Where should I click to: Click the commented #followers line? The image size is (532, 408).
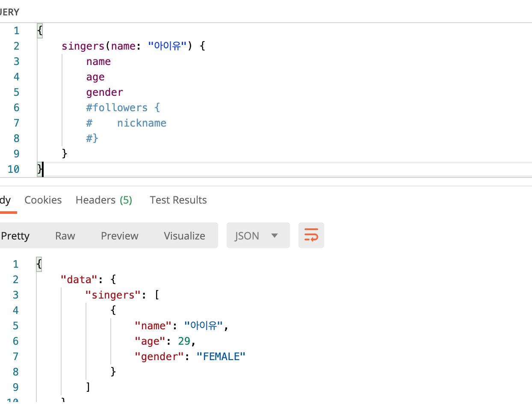123,108
